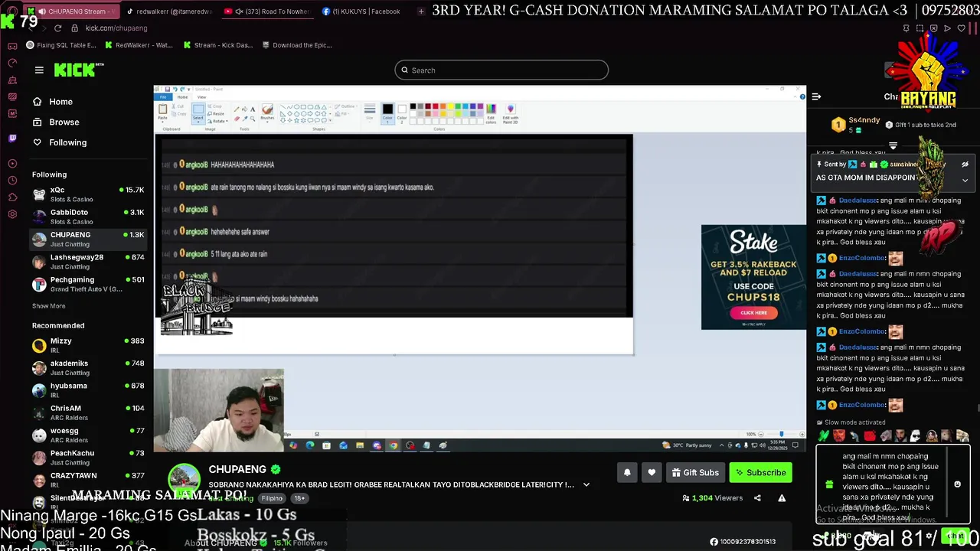Open the gift icon in chat input
The width and height of the screenshot is (980, 551).
click(829, 484)
